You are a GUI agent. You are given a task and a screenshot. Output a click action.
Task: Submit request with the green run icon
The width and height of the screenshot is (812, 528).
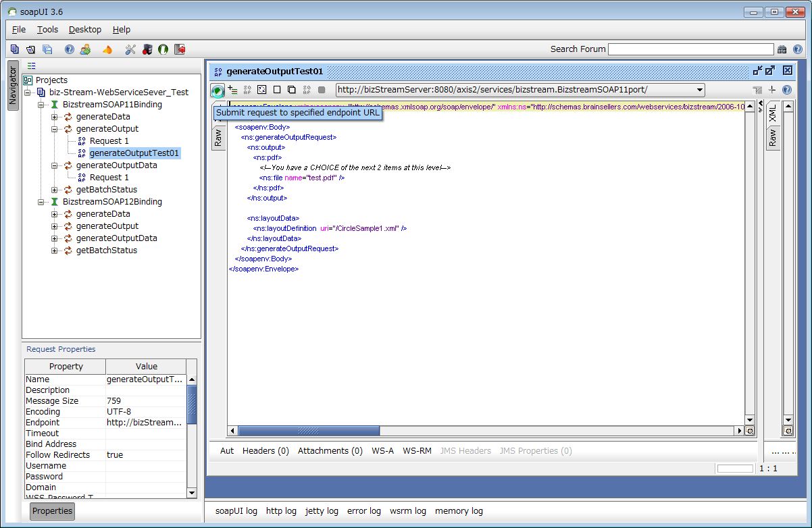point(218,90)
